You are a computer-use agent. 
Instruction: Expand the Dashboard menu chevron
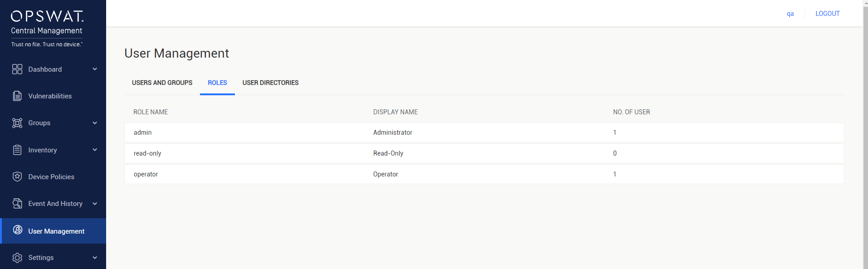tap(95, 69)
